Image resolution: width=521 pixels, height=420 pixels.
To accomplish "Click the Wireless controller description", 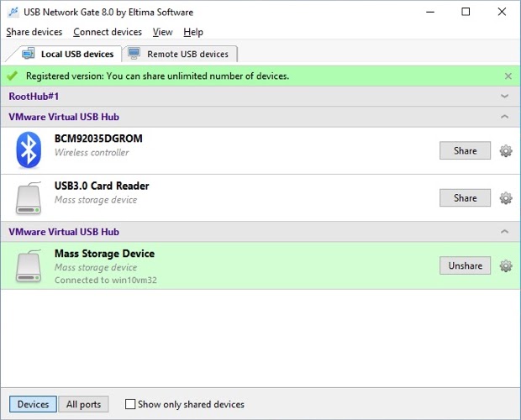I will click(92, 152).
